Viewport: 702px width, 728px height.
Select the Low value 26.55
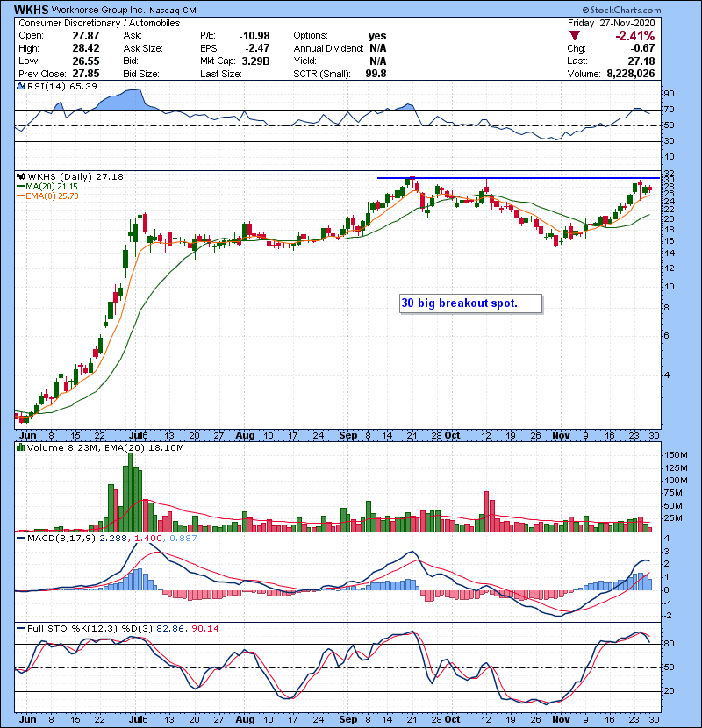coord(85,61)
